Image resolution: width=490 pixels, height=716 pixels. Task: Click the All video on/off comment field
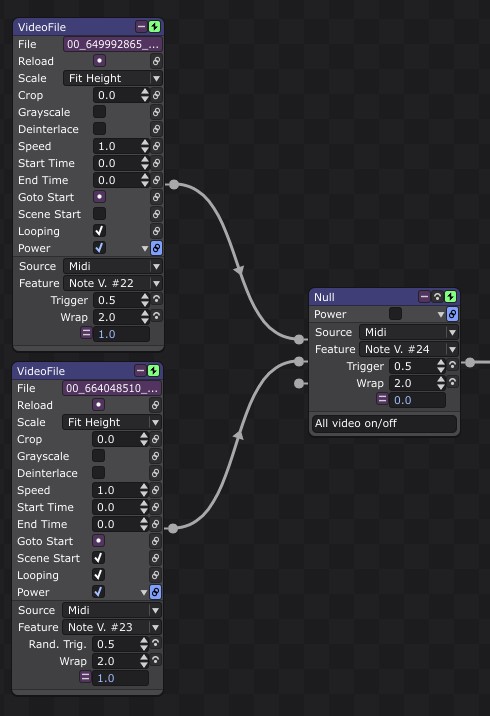coord(385,423)
